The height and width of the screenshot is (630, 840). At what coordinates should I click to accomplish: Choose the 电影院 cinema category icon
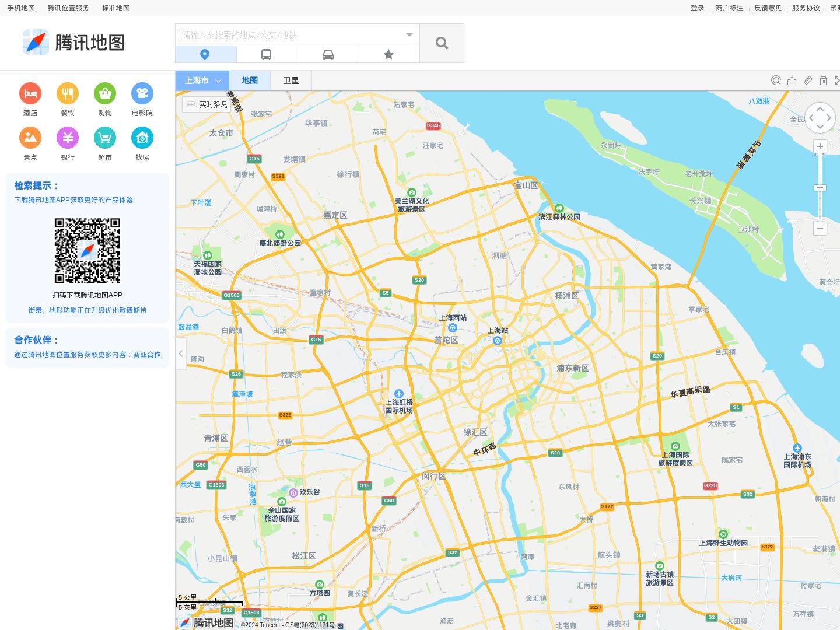tap(142, 93)
